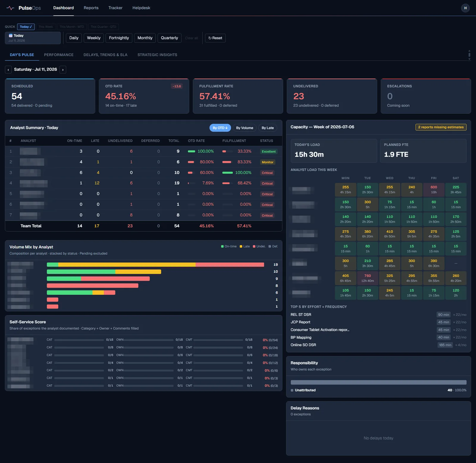
Task: Toggle the Today quick filter
Action: coord(26,27)
